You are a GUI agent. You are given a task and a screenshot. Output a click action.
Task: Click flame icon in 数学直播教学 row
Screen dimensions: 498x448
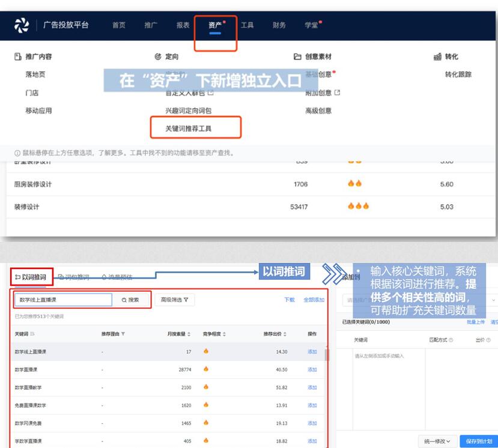(x=206, y=387)
